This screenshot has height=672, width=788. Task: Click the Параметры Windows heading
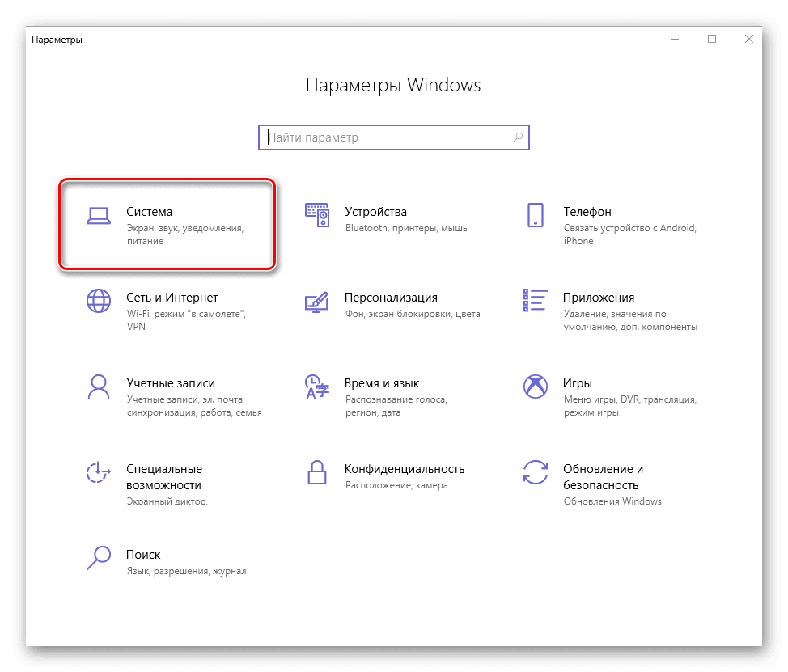(x=393, y=86)
